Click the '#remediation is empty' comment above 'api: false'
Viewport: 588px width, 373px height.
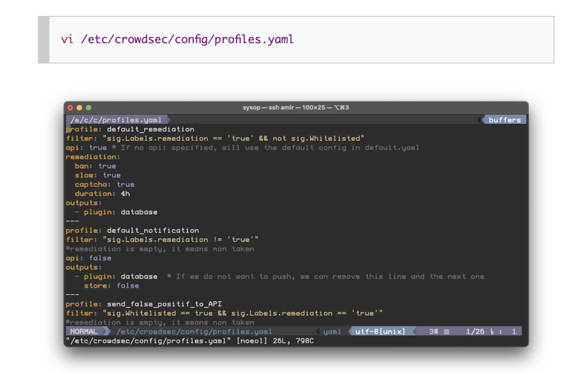tap(160, 249)
